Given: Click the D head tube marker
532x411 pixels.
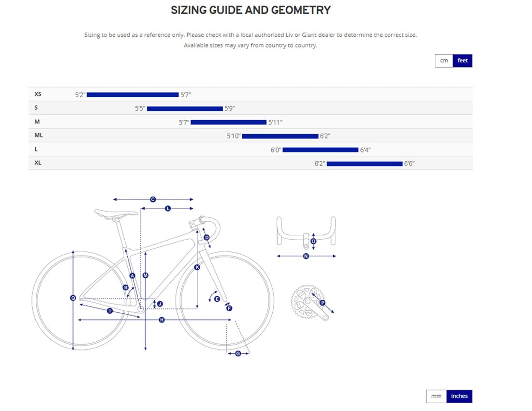Looking at the screenshot, I should pyautogui.click(x=207, y=237).
